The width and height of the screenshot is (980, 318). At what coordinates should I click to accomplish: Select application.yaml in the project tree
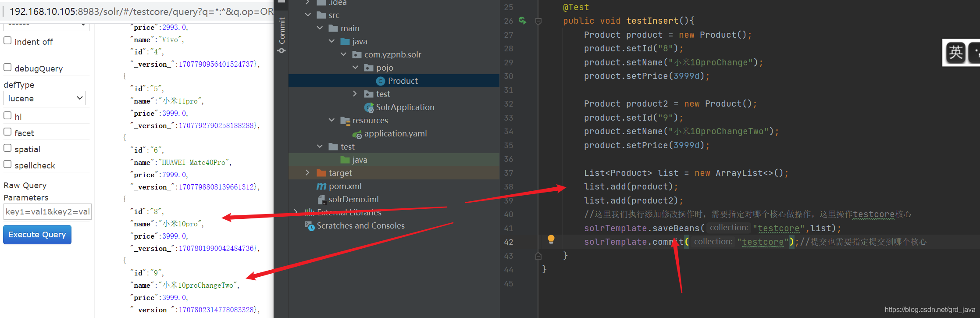pyautogui.click(x=396, y=133)
